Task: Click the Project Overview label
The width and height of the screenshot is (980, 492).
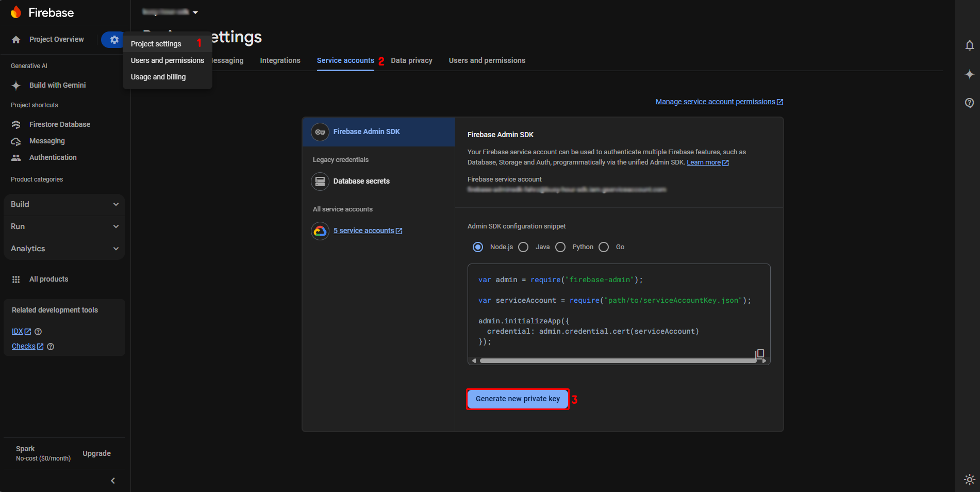Action: point(56,39)
